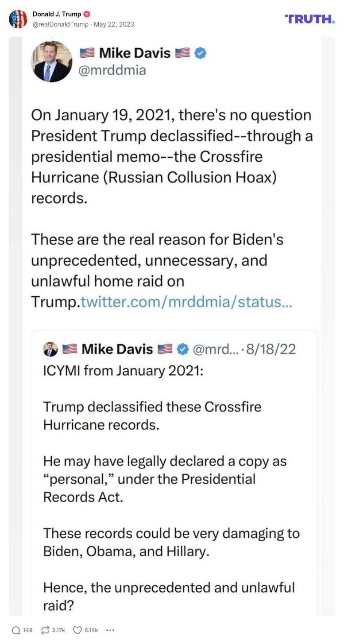Image resolution: width=344 pixels, height=644 pixels.
Task: Click the verified badge beside Donald J. Trump
Action: 87,14
